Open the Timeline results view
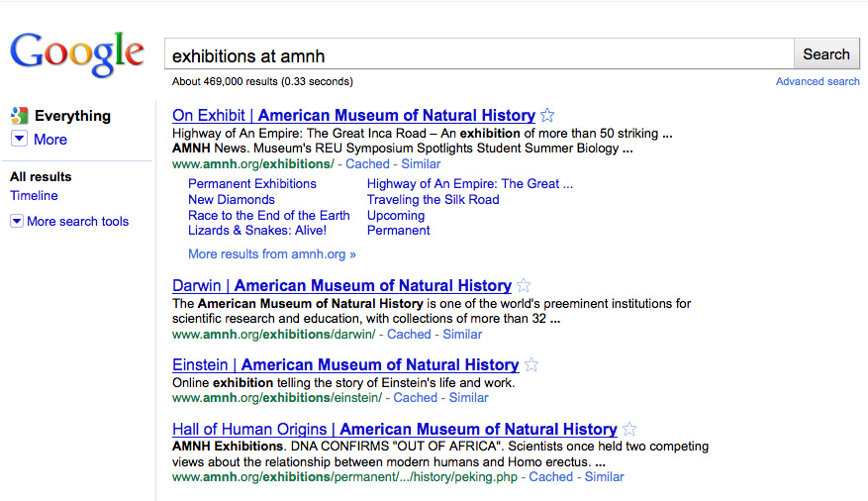The height and width of the screenshot is (501, 868). 34,195
